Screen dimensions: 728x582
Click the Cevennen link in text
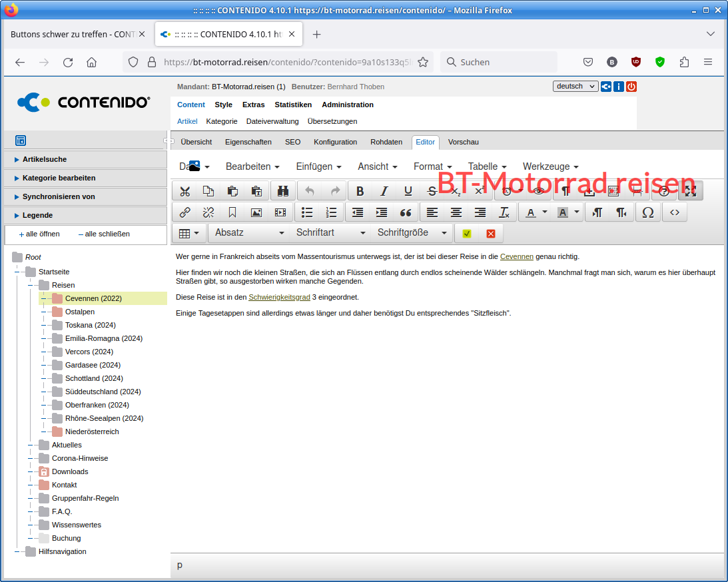516,256
